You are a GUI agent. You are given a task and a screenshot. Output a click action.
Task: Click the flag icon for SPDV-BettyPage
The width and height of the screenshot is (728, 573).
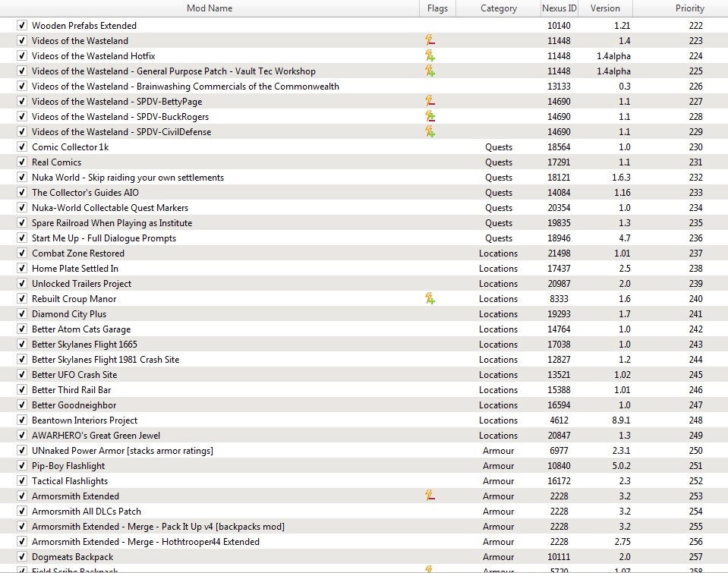430,101
